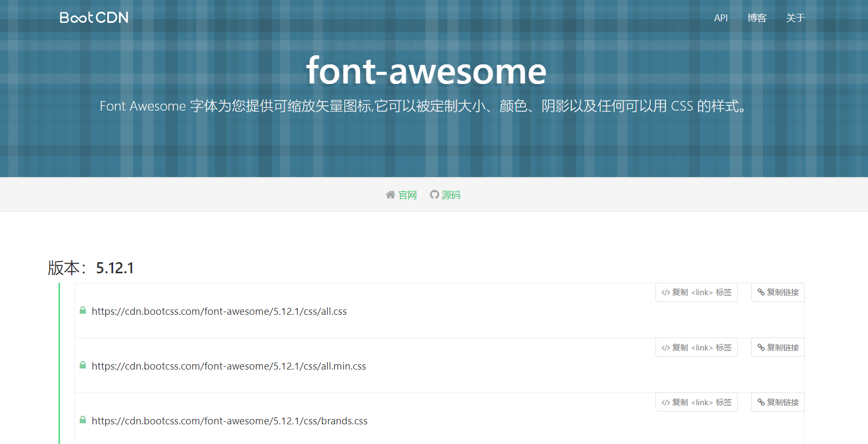Click 复制链接 for brands.css

click(778, 402)
